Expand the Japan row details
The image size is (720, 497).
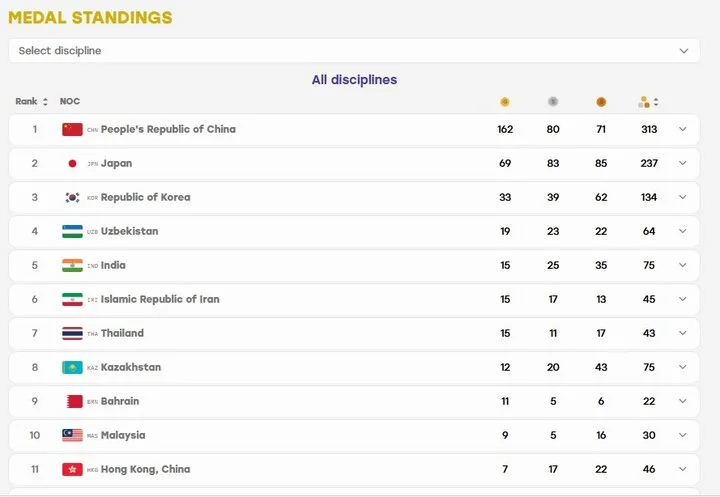pos(683,163)
